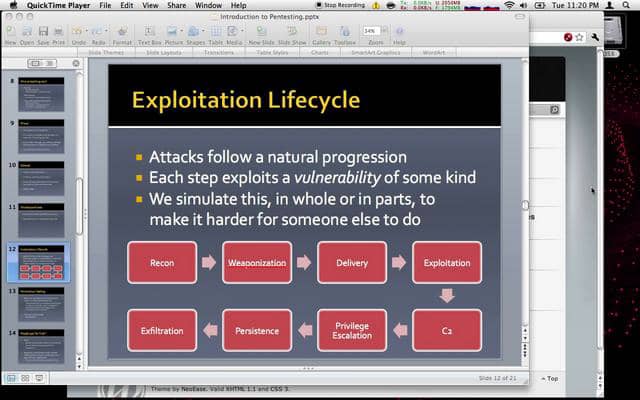Select the Exfiltration box on slide
Viewport: 640px width, 400px height.
click(162, 330)
